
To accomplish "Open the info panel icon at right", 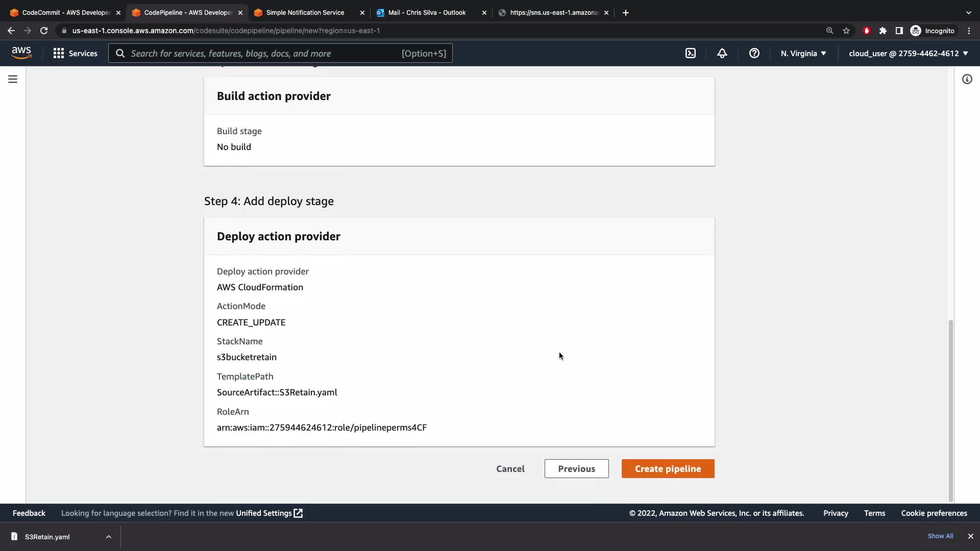I will [967, 79].
